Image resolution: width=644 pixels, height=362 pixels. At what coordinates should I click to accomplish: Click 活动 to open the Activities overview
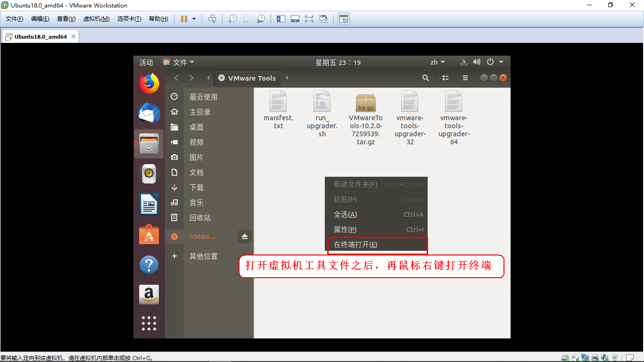pos(146,62)
